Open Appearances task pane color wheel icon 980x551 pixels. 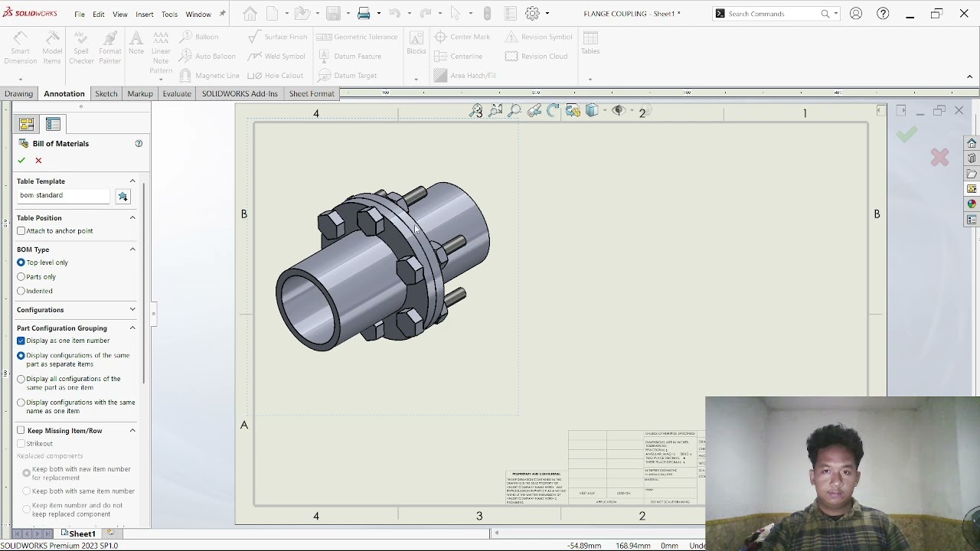tap(972, 204)
